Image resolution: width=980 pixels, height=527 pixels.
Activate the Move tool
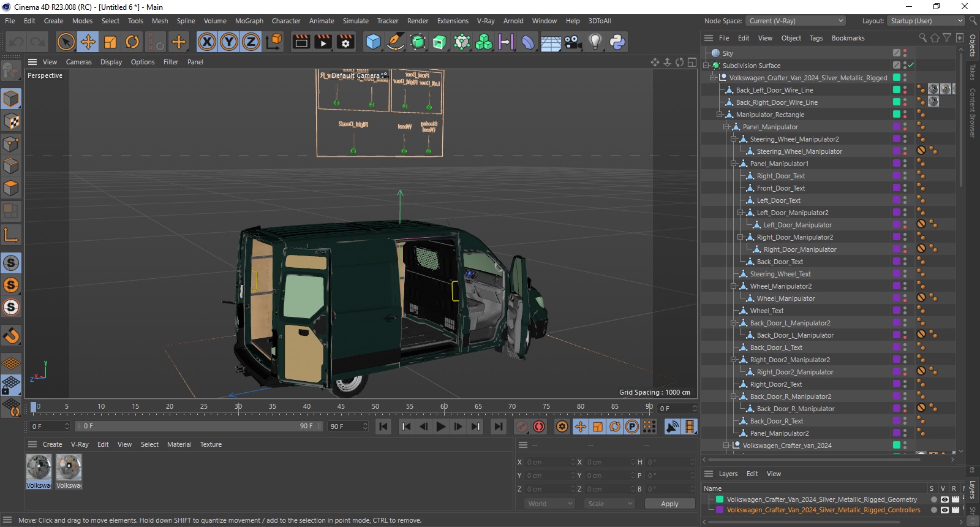point(88,42)
